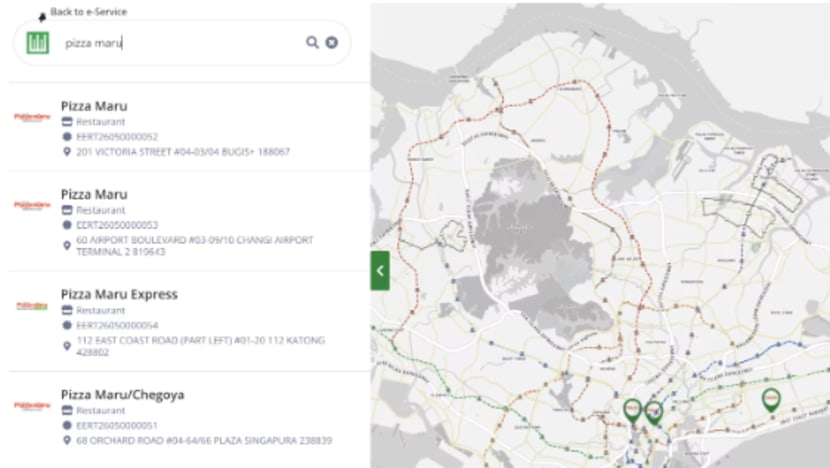Click the Pizza Maru/Chegoya logo thumbnail

tap(32, 406)
